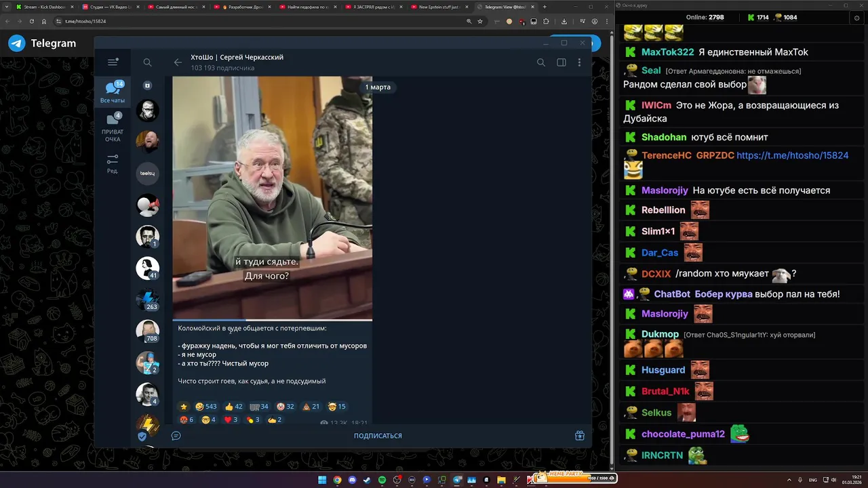Add the reaction showing count 15
Image resolution: width=868 pixels, height=488 pixels.
336,407
